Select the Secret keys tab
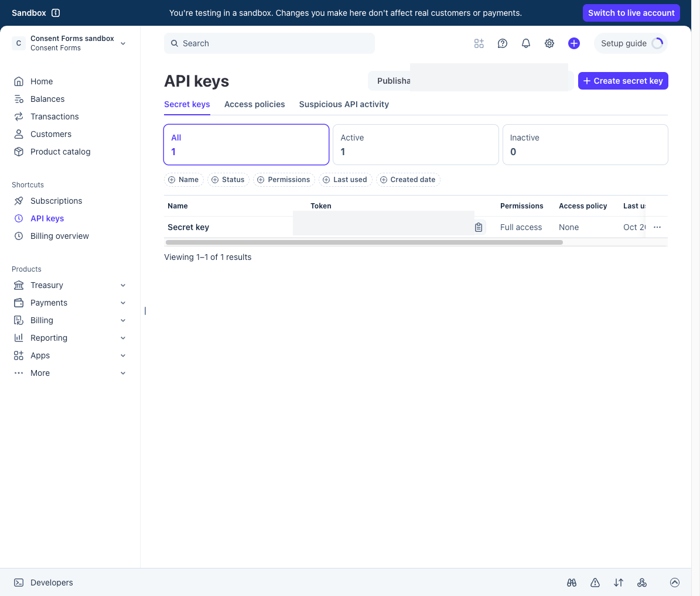700x596 pixels. click(x=187, y=104)
